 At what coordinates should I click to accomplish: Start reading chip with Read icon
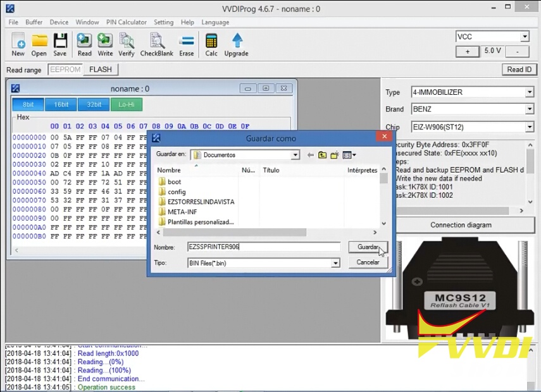click(x=84, y=44)
